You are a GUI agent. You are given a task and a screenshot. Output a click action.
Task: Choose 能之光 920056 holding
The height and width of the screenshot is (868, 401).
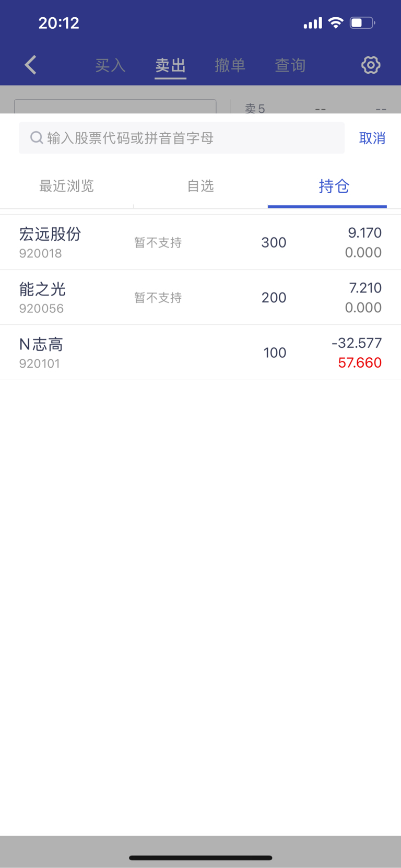coord(200,297)
